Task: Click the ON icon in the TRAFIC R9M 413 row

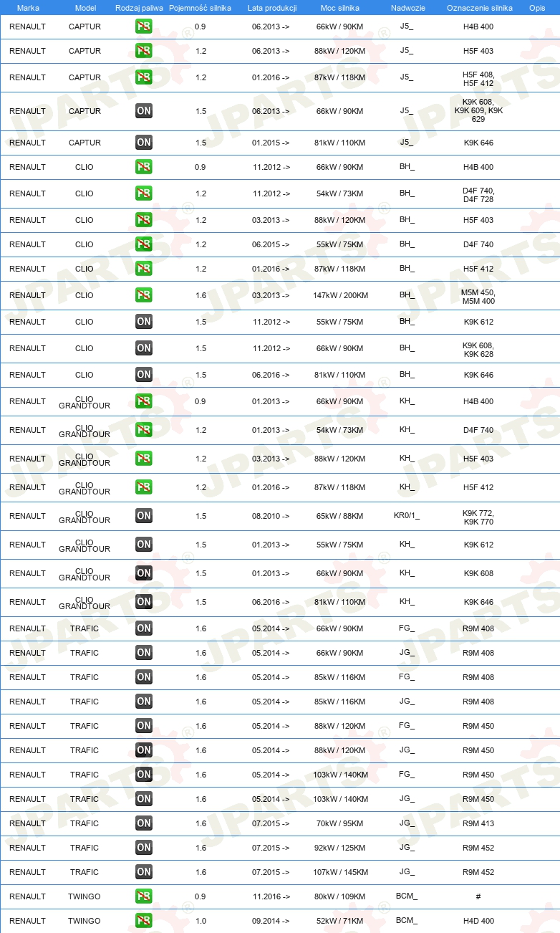Action: (x=144, y=823)
